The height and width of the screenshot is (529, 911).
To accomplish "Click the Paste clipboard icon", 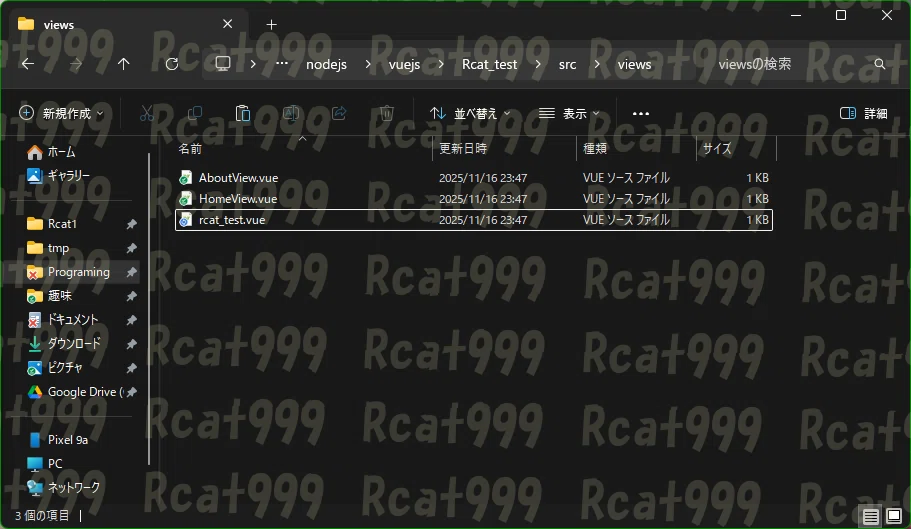I will pyautogui.click(x=243, y=113).
